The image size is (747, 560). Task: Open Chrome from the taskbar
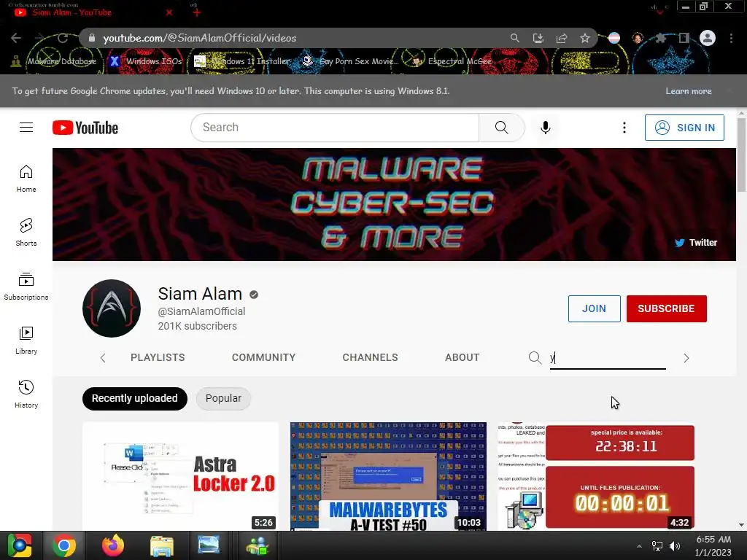tap(64, 545)
